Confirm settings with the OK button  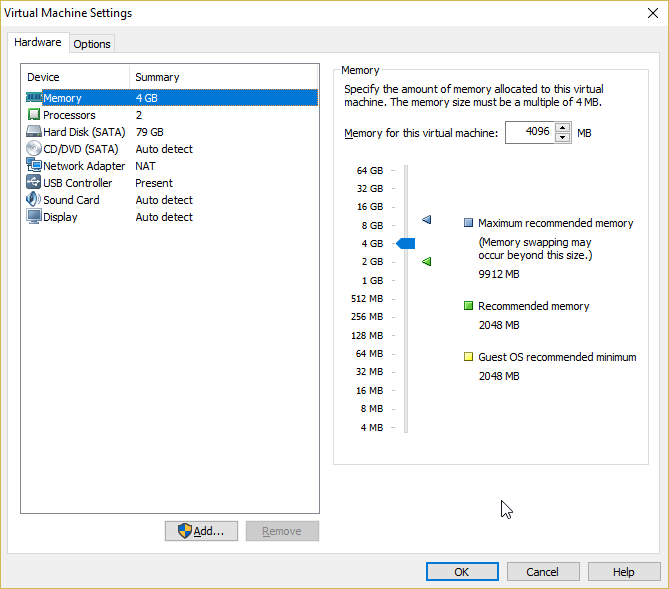point(462,572)
